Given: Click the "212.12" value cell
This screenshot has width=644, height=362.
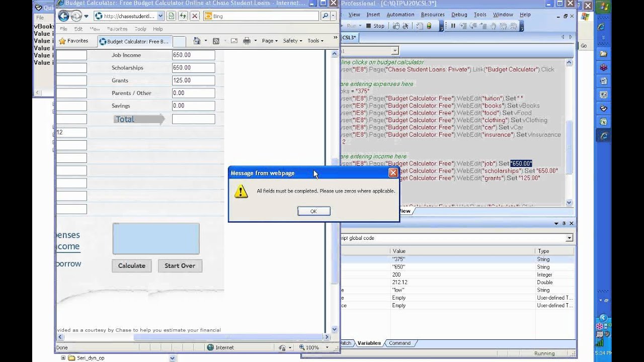Looking at the screenshot, I should pos(462,282).
